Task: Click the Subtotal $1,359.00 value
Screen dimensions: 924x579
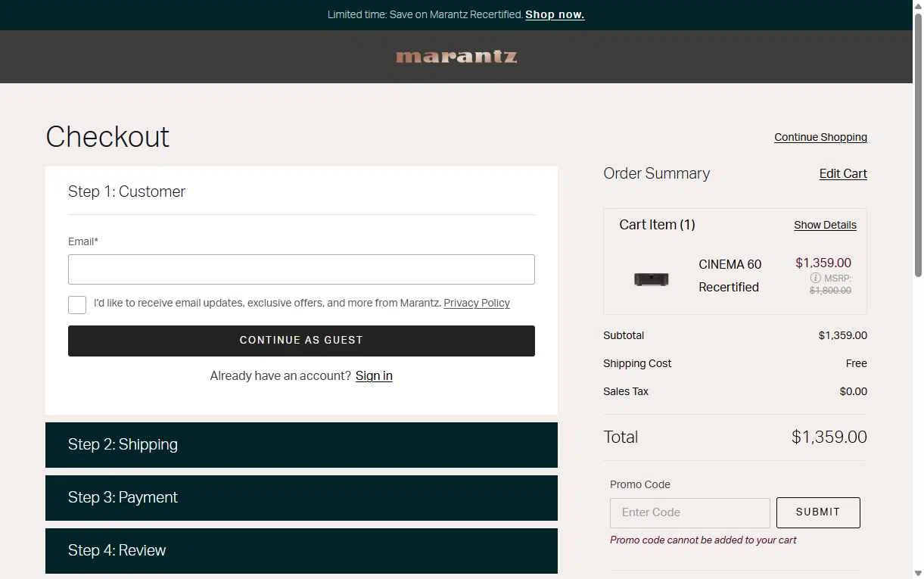Action: pos(843,335)
